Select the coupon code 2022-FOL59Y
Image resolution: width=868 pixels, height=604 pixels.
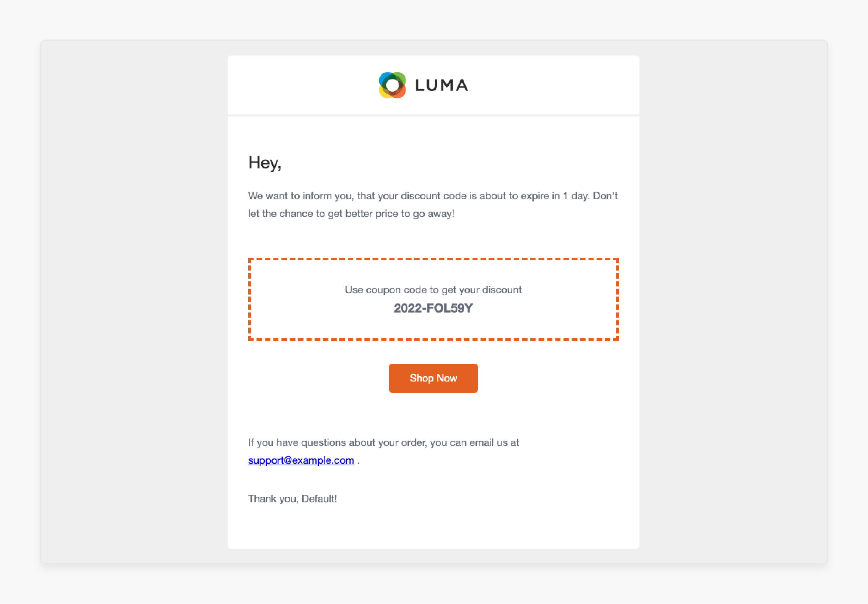[433, 308]
